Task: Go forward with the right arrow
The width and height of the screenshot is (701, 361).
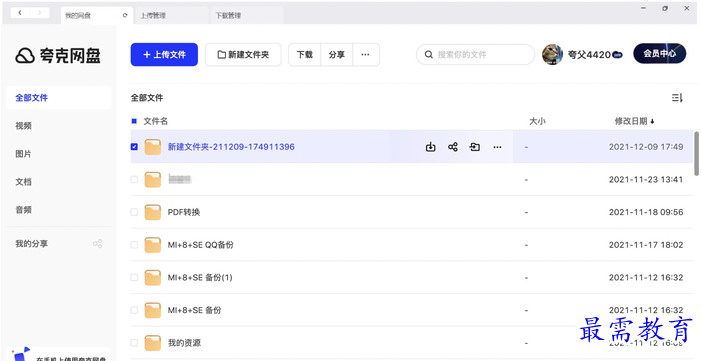Action: (39, 13)
